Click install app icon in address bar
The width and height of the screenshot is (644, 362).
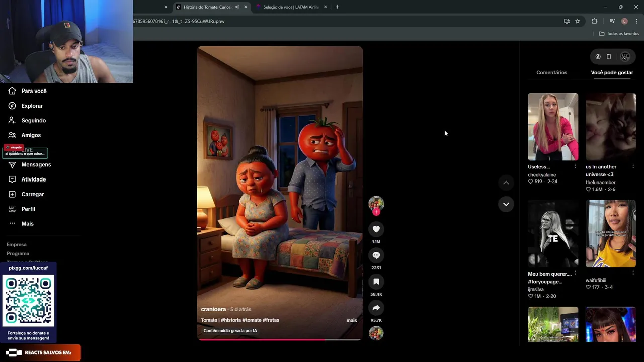567,21
